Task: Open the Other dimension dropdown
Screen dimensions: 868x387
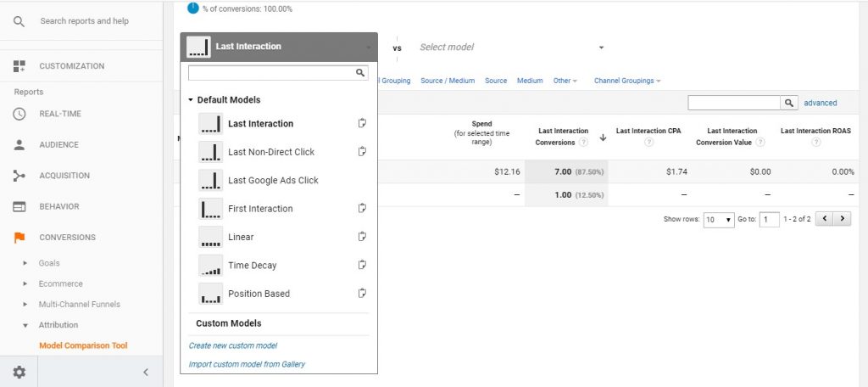Action: point(565,81)
